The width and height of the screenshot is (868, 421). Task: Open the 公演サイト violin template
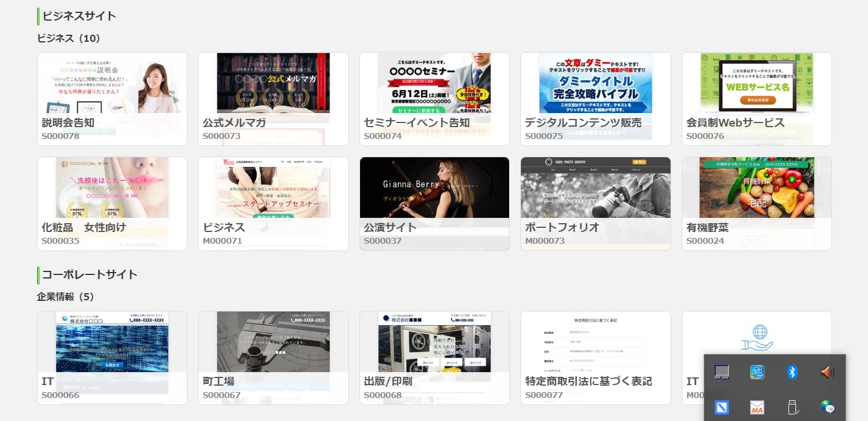pyautogui.click(x=434, y=203)
